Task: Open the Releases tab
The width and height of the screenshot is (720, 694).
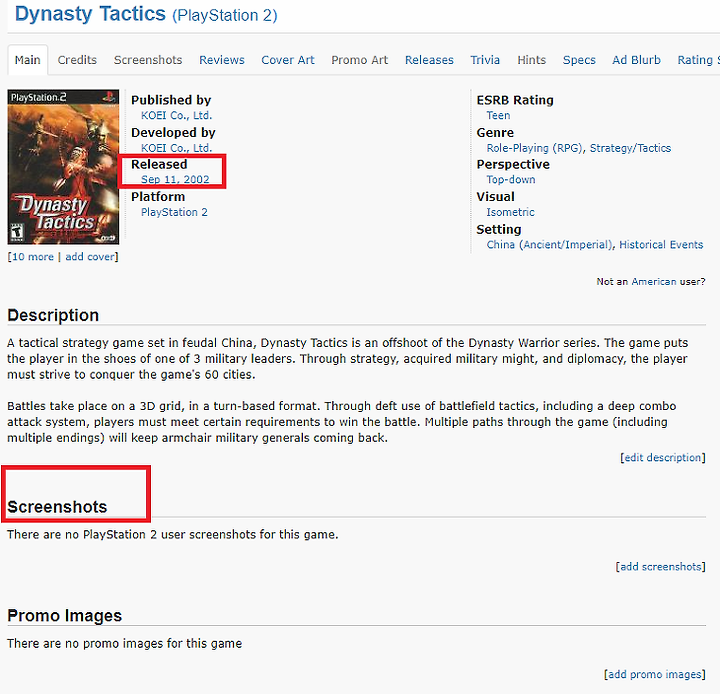Action: (x=429, y=60)
